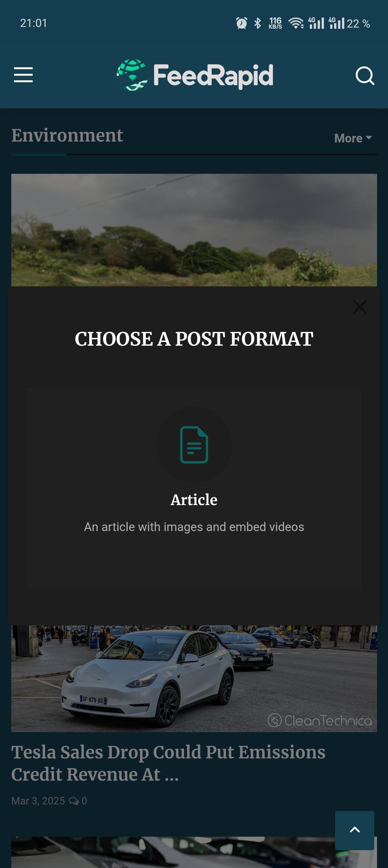Viewport: 388px width, 868px height.
Task: Tap the Bluetooth status icon
Action: click(258, 23)
